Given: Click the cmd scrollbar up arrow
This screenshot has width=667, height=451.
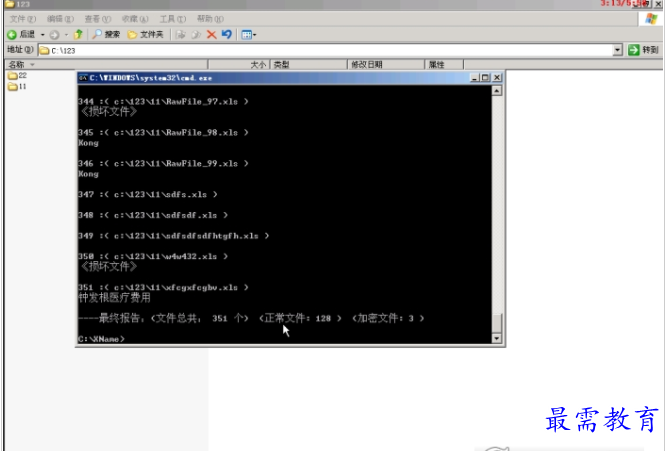Looking at the screenshot, I should click(x=496, y=91).
